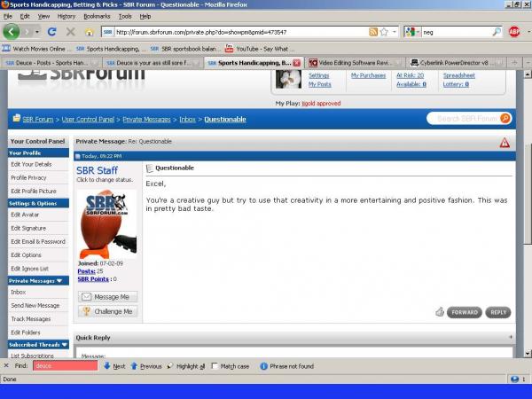
Task: Collapse the Subscribed Threads sidebar section
Action: pyautogui.click(x=66, y=344)
